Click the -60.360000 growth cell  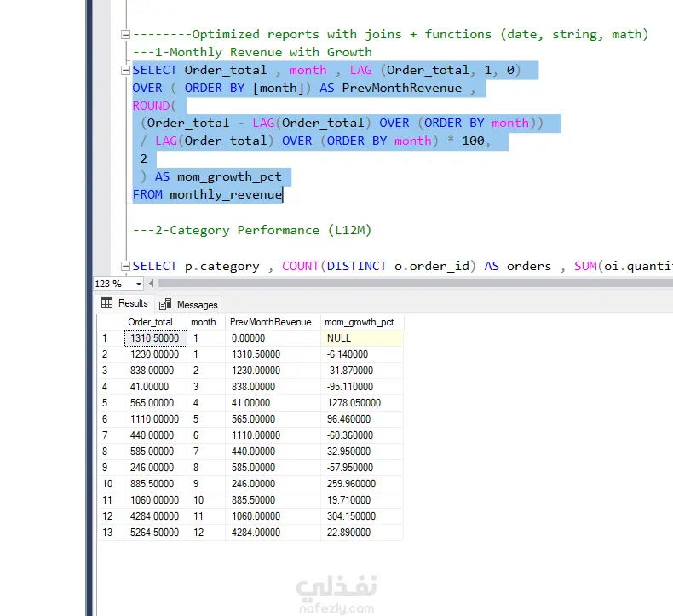(362, 435)
